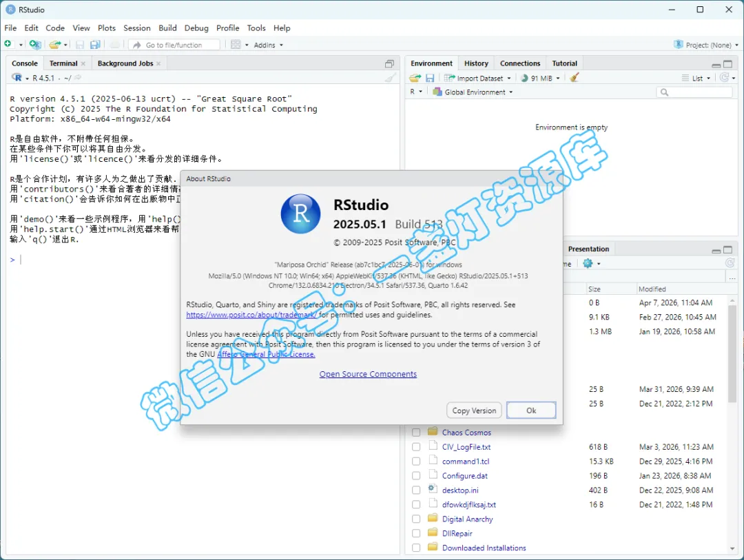Screen dimensions: 744x560
Task: Click the Environment search field
Action: pyautogui.click(x=694, y=92)
